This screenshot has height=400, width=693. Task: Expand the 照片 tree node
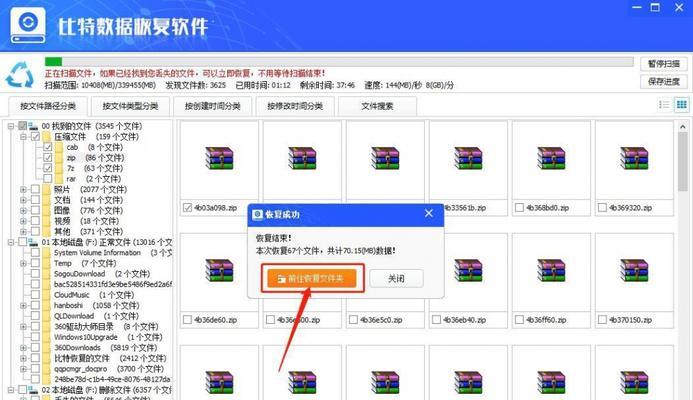tap(23, 189)
